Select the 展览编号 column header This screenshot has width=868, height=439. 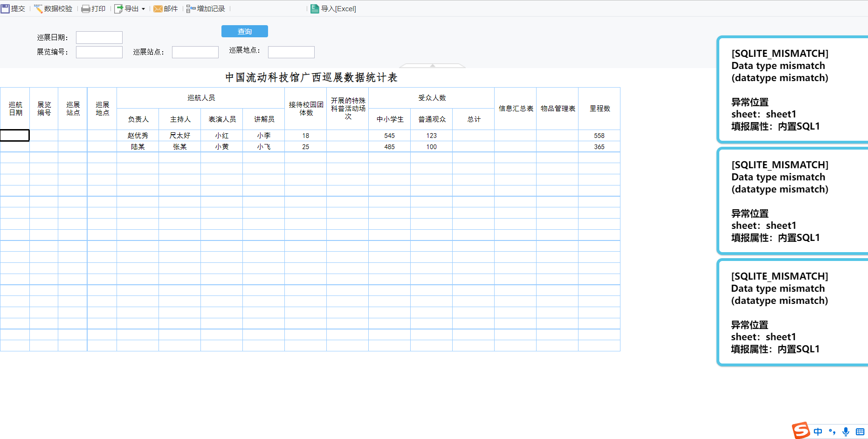pos(44,109)
